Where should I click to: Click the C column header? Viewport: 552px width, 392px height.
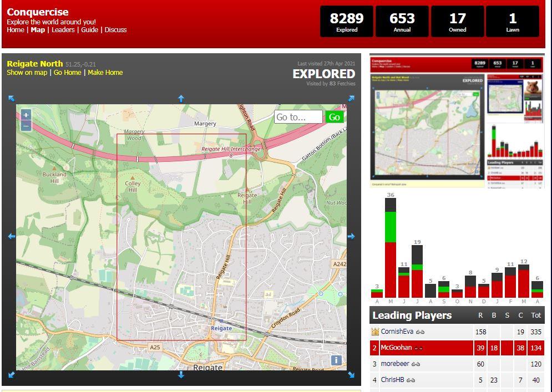(521, 315)
